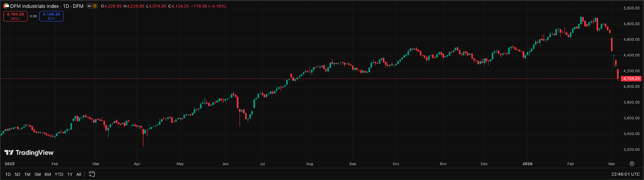Select the 1M time range
Image resolution: width=644 pixels, height=180 pixels.
[27, 174]
